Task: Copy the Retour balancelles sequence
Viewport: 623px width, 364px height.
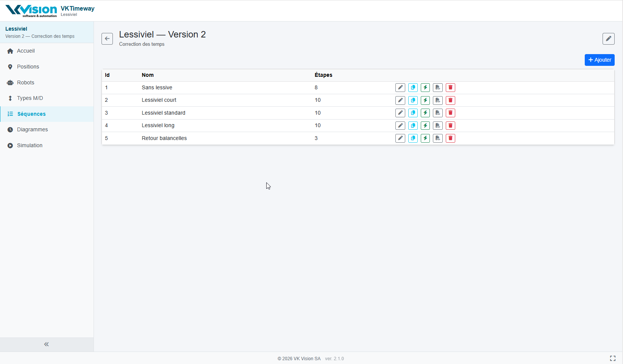Action: [x=413, y=138]
